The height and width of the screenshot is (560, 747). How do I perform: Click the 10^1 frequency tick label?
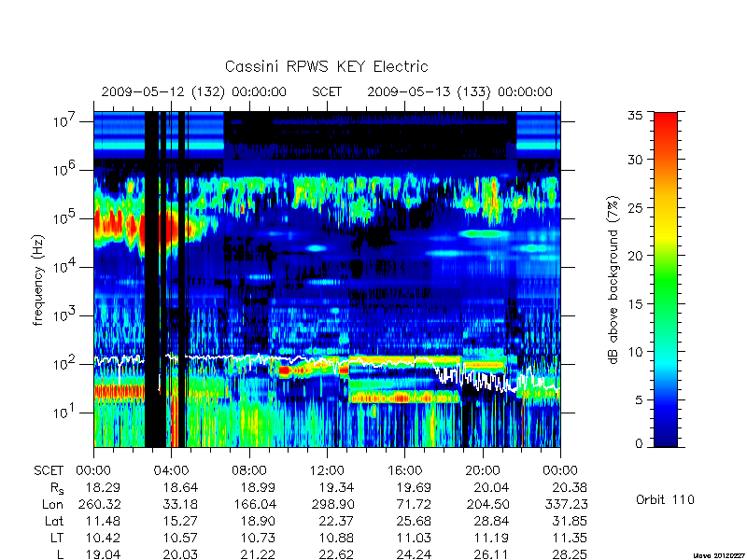(x=65, y=412)
